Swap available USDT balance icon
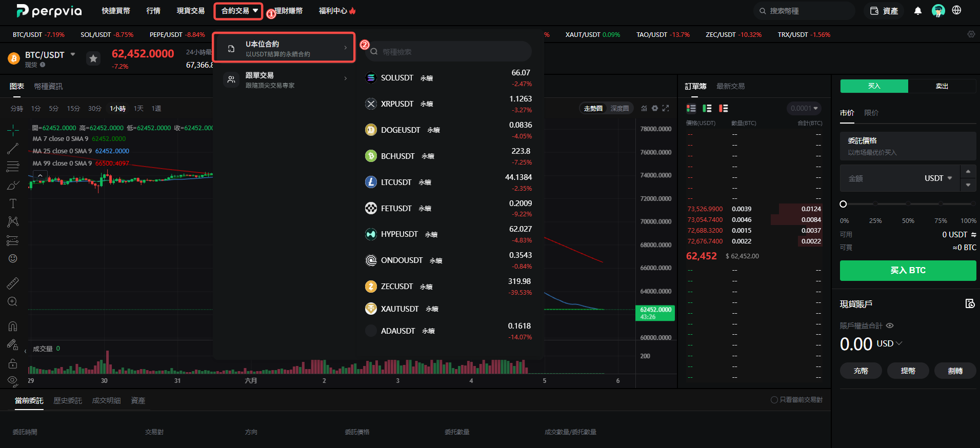This screenshot has height=448, width=980. [x=973, y=235]
